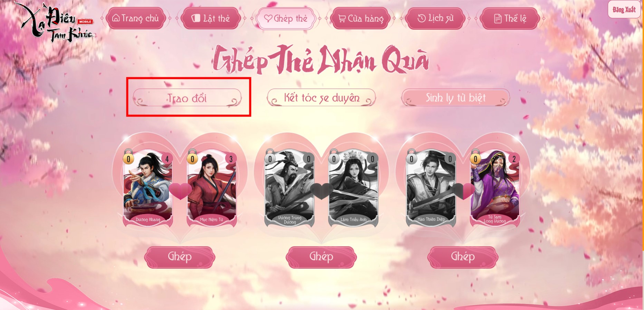Switch to Kết tóc se duyên tab

pos(321,98)
